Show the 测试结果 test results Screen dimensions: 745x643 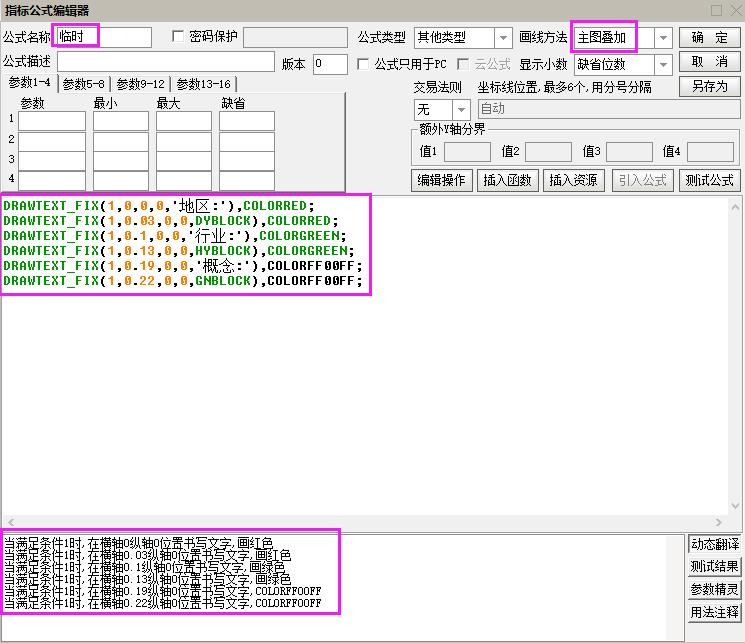(x=714, y=566)
